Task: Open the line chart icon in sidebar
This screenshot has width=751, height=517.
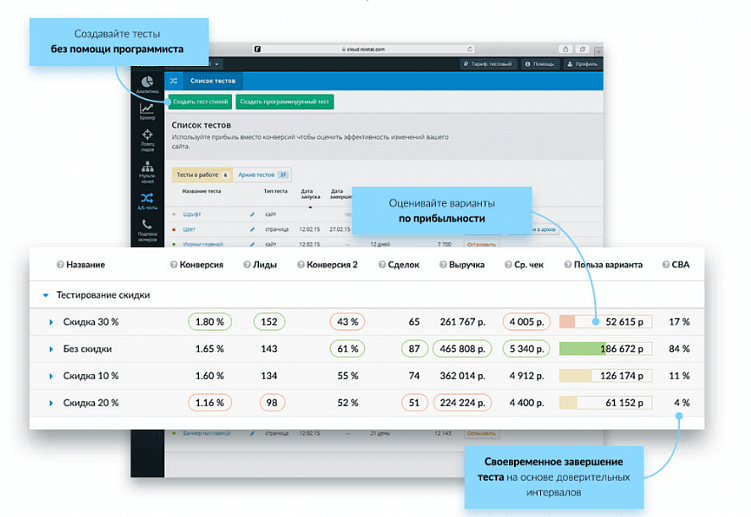Action: pos(147,109)
